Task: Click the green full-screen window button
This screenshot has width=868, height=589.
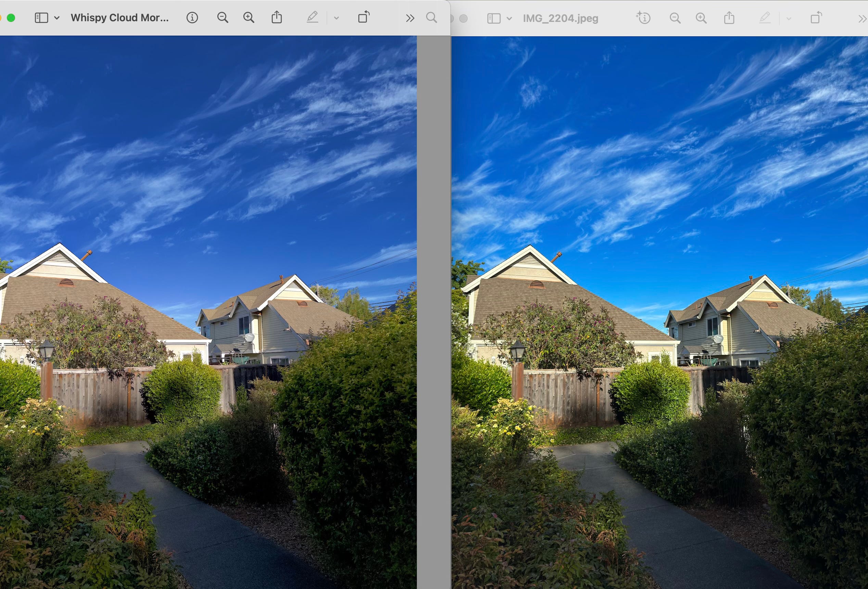Action: tap(11, 17)
